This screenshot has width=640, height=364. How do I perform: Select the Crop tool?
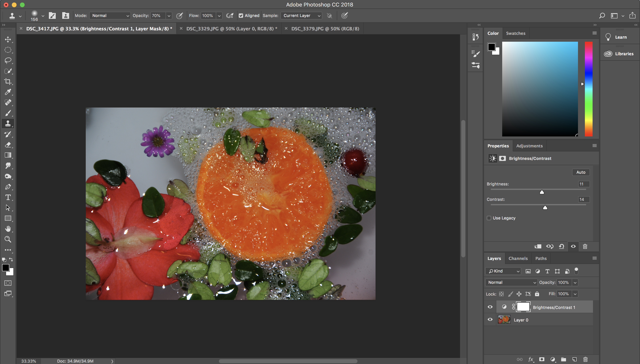[x=8, y=82]
